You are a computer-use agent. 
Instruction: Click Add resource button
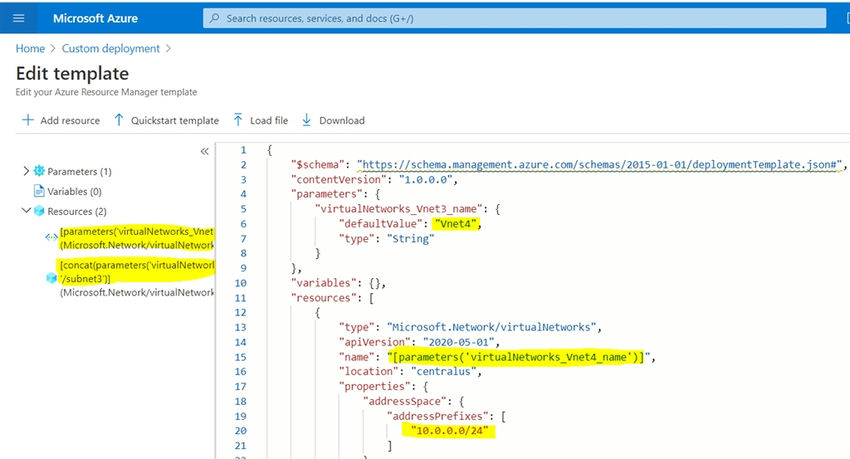pos(61,120)
